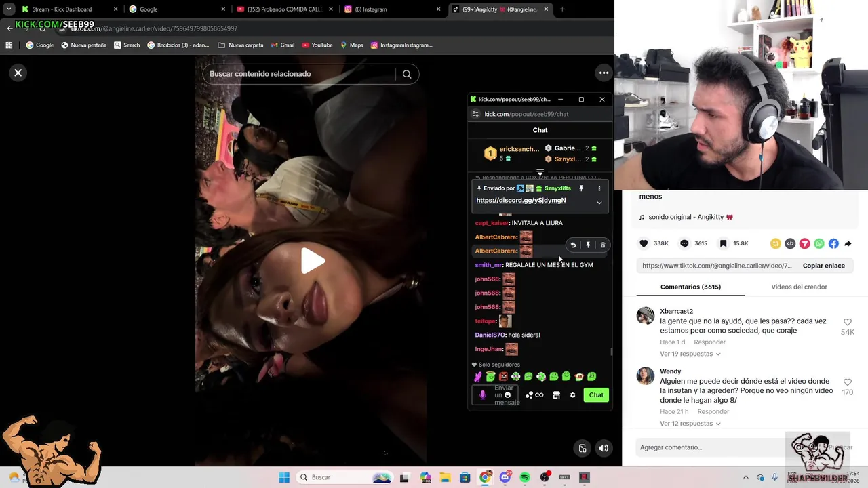Like Wendy's comment with the heart
Image resolution: width=868 pixels, height=488 pixels.
[x=848, y=382]
